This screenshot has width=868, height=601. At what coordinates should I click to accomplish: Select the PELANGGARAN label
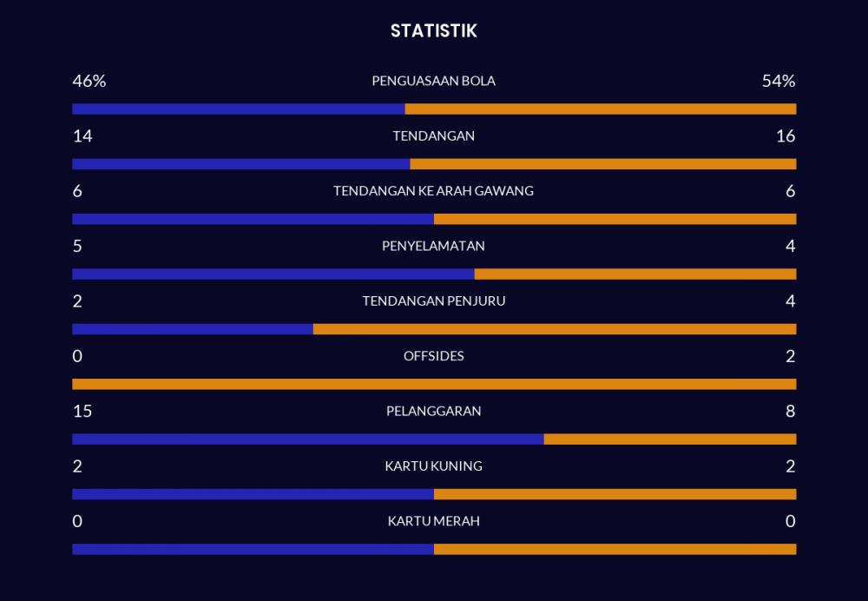point(433,411)
